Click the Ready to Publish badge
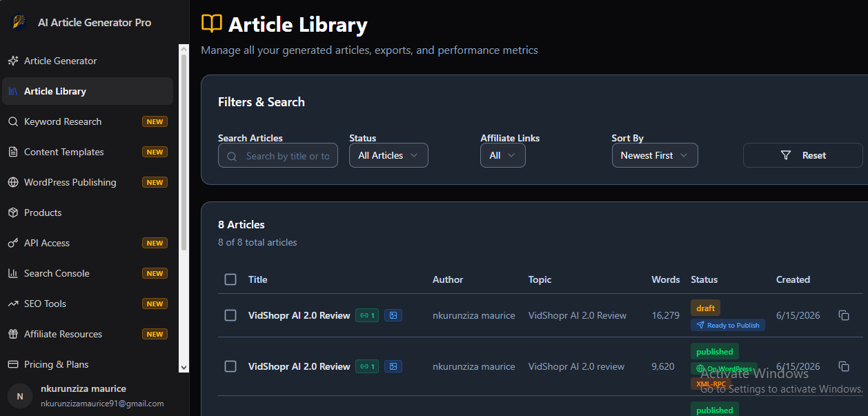This screenshot has height=416, width=868. click(x=728, y=325)
